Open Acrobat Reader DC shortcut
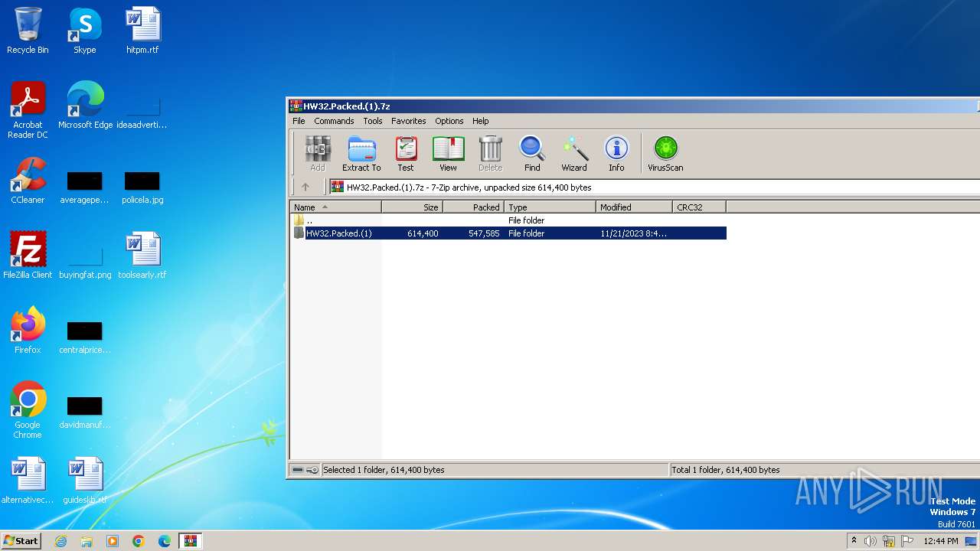Screen dimensions: 980x551 28,110
